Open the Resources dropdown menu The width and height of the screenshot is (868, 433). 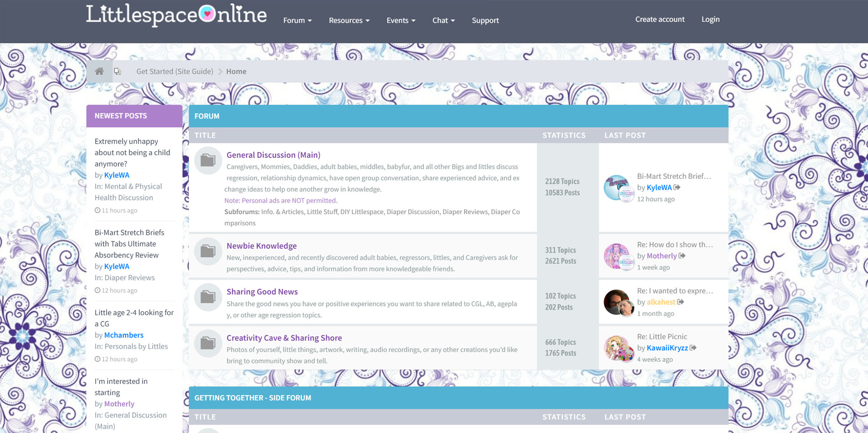[x=348, y=20]
